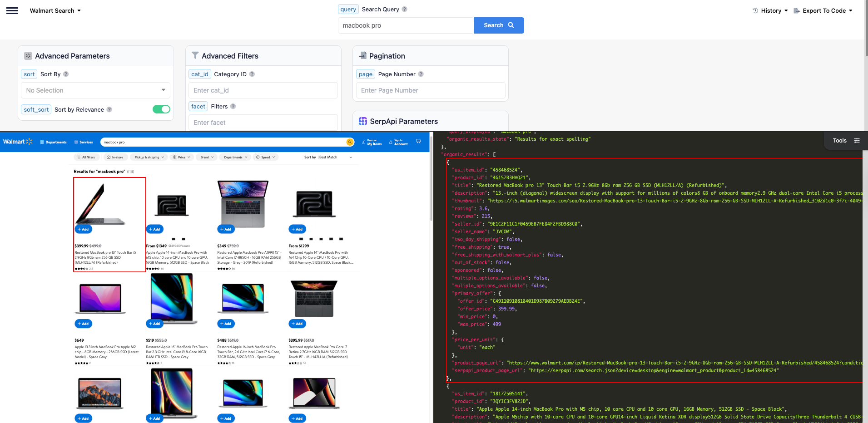
Task: Add the $488 Restored 16-inch MacBook Pro
Action: (x=226, y=324)
